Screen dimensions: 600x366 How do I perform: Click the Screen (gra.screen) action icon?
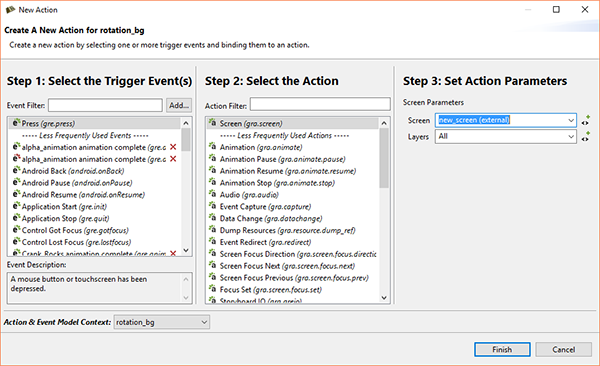(212, 123)
